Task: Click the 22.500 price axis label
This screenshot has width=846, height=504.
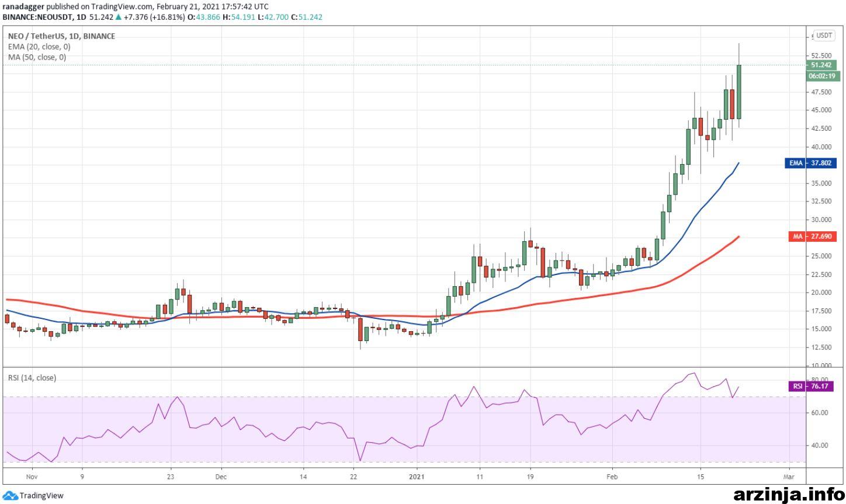Action: 821,274
